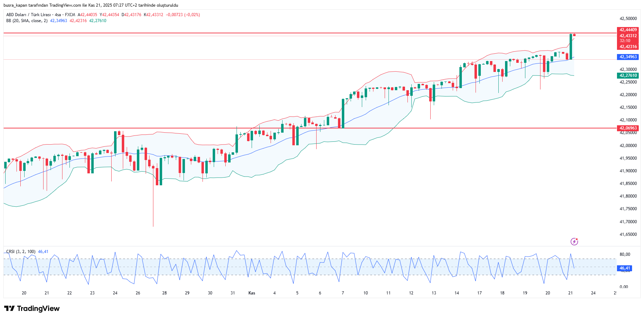644x319 pixels.
Task: Click the red 42,42316 upper band label
Action: [x=628, y=47]
